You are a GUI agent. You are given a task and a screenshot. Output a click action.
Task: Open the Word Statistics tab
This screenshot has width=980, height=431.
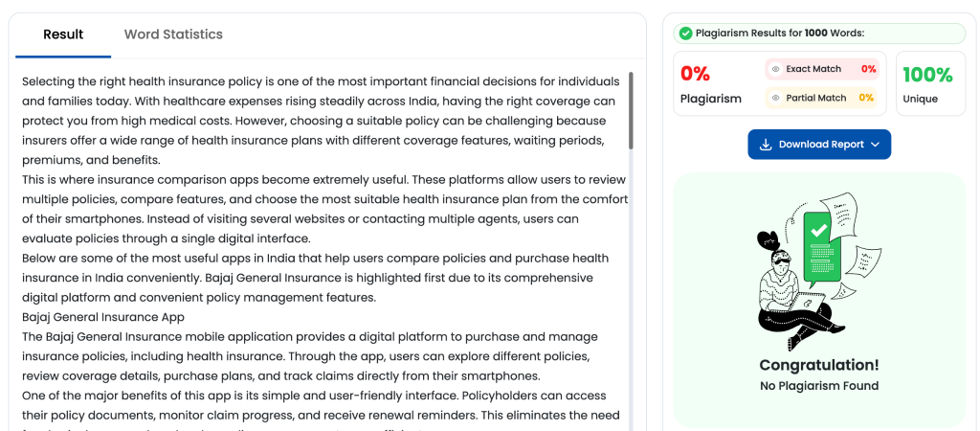point(173,34)
